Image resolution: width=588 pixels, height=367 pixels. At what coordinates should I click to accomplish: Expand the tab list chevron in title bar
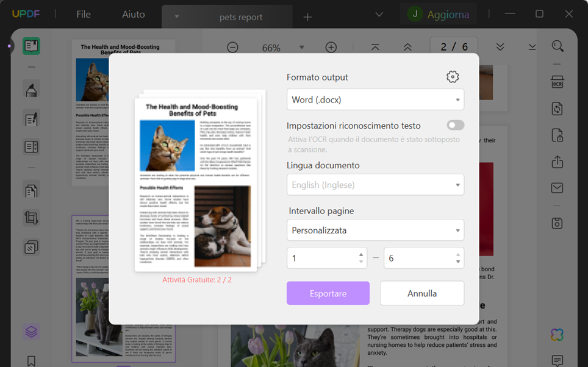379,15
